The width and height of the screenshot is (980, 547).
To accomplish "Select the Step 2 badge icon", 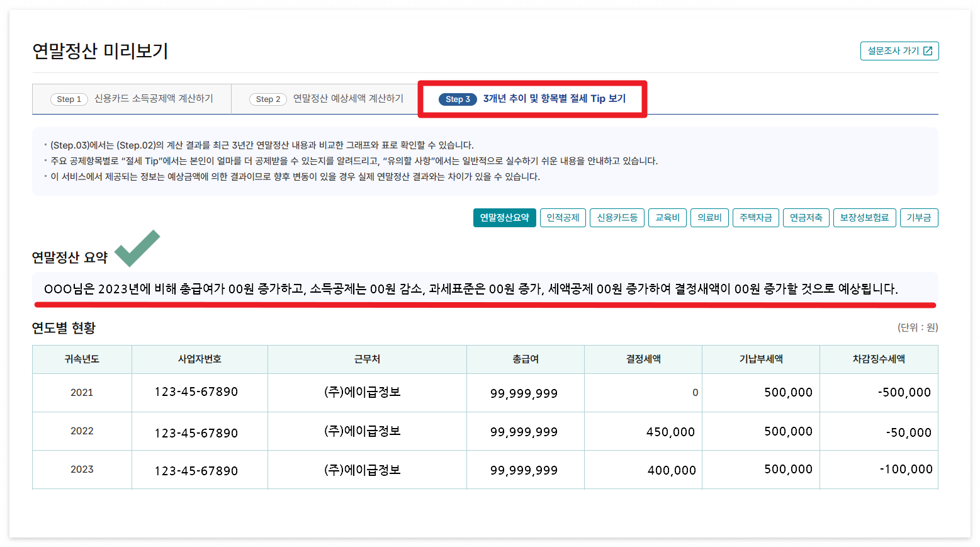I will point(268,99).
